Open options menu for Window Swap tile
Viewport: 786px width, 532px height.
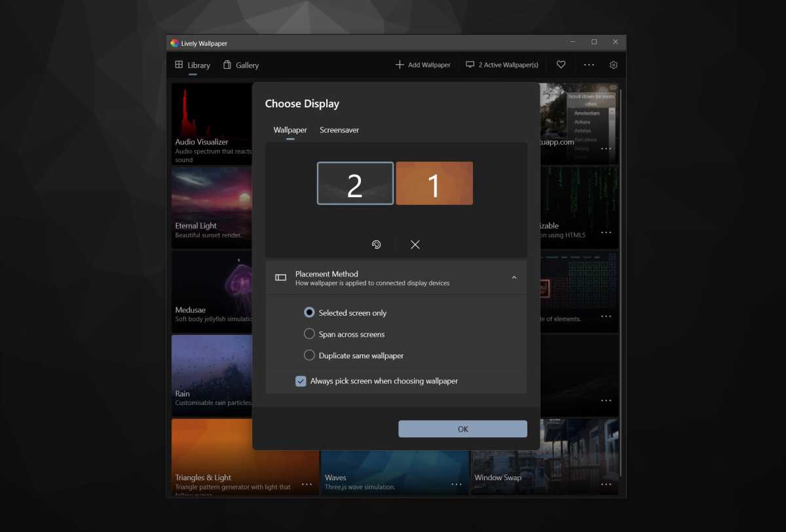coord(606,484)
